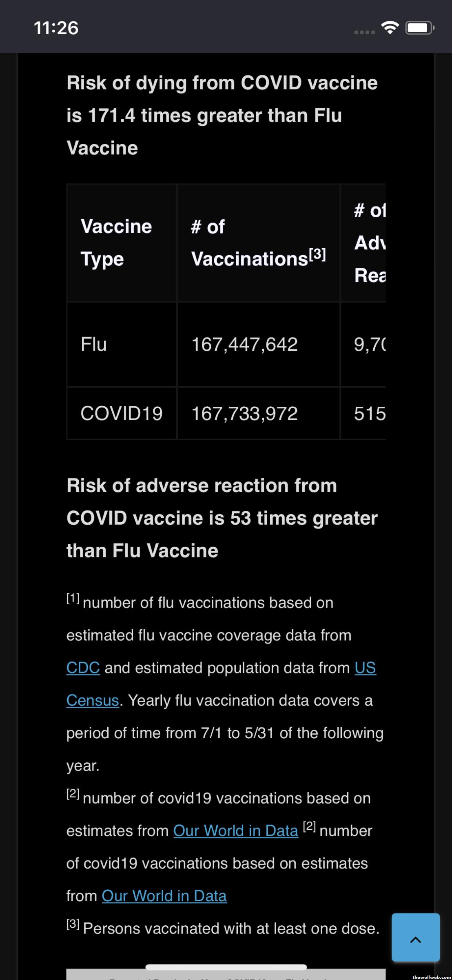Tap the Wi-Fi status icon
The width and height of the screenshot is (452, 980).
(390, 28)
